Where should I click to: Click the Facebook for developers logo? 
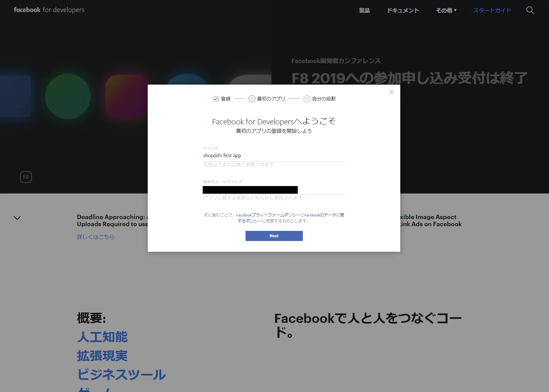tap(49, 10)
